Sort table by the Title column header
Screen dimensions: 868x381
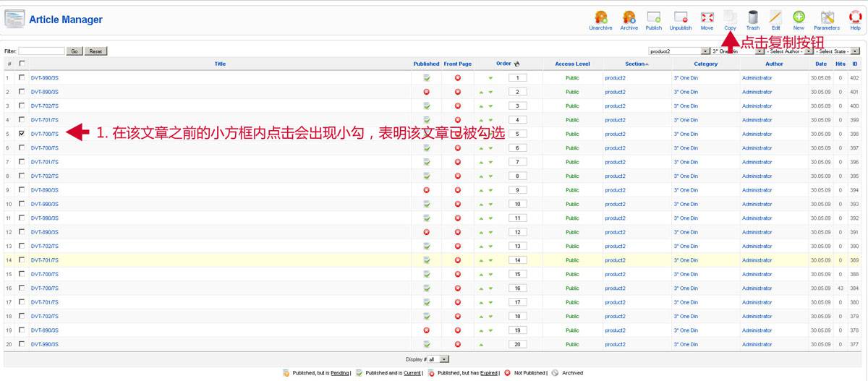coord(220,64)
